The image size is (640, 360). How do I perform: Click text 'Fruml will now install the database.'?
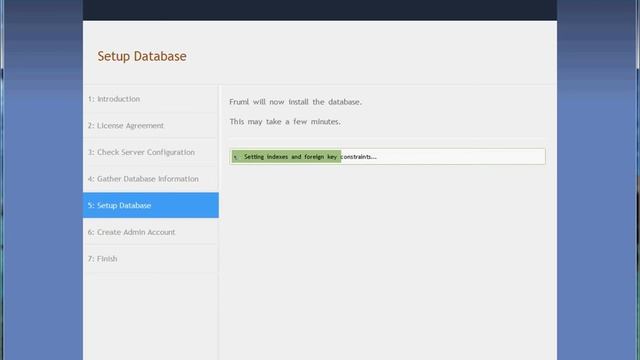[x=296, y=102]
